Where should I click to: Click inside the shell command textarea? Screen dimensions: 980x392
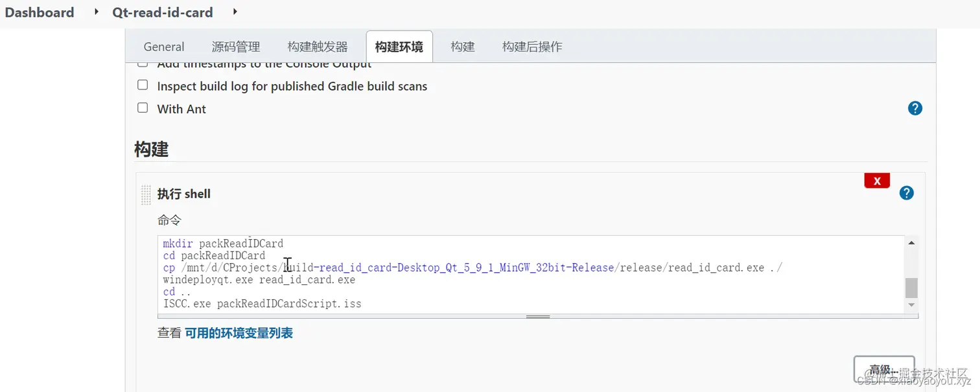531,274
